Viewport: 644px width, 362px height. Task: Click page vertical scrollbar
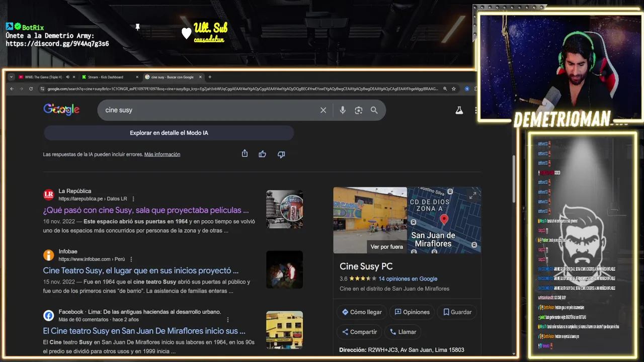[514, 178]
